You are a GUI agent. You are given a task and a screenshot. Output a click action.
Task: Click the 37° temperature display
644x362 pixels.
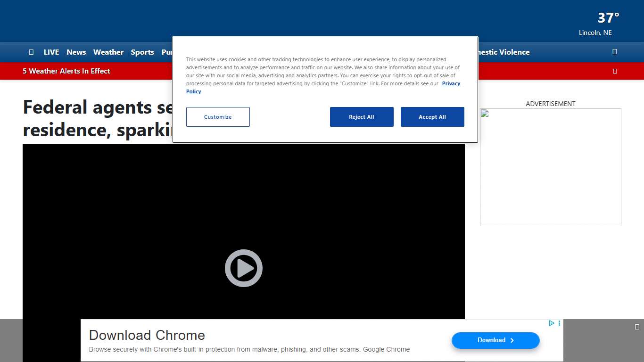(x=608, y=18)
